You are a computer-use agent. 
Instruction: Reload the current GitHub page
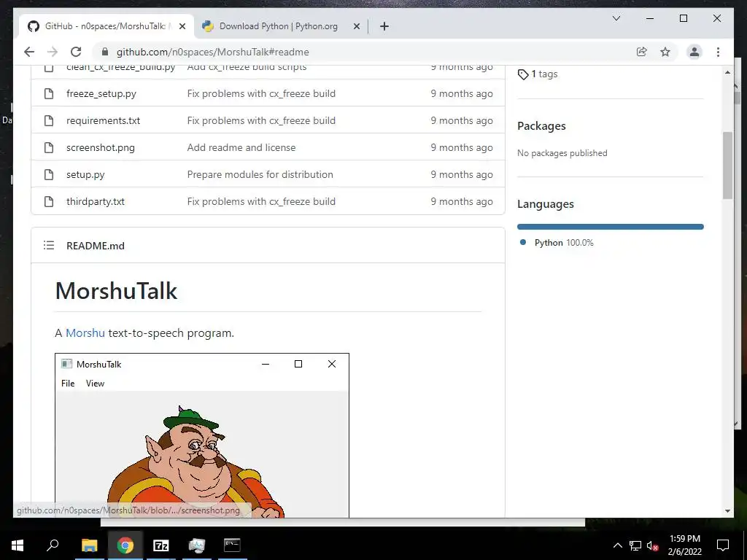[x=76, y=52]
